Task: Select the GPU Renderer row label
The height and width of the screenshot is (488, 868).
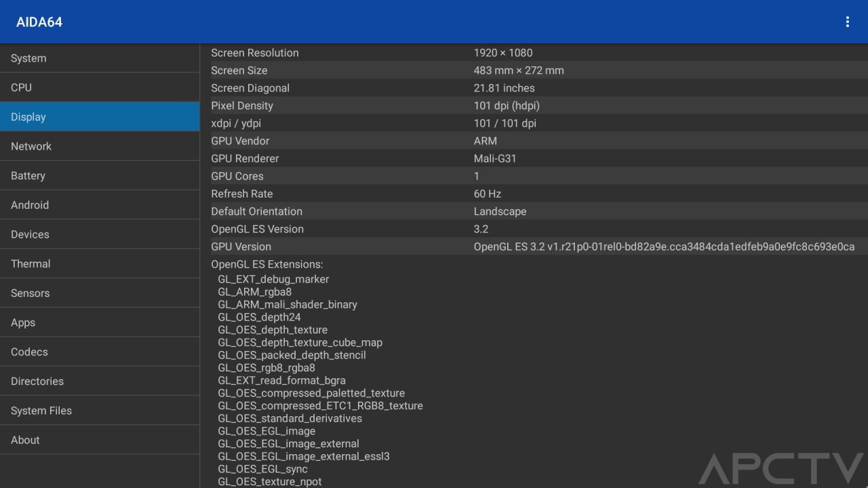Action: coord(245,159)
